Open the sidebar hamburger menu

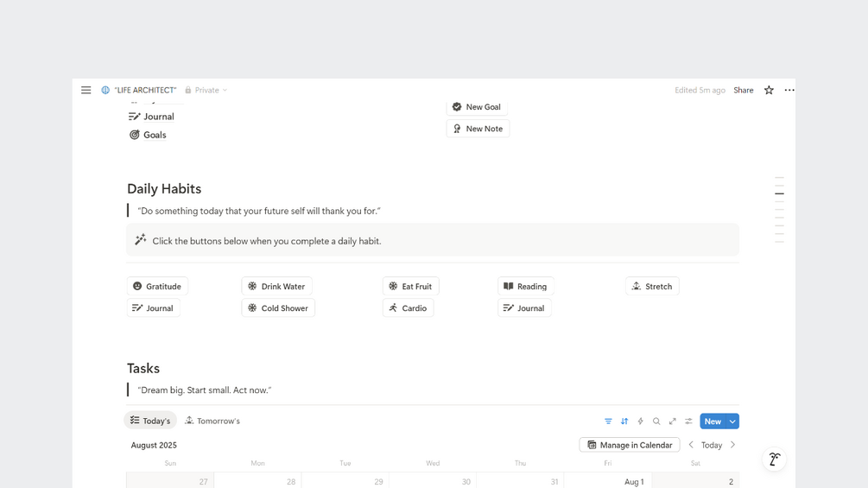click(x=86, y=90)
